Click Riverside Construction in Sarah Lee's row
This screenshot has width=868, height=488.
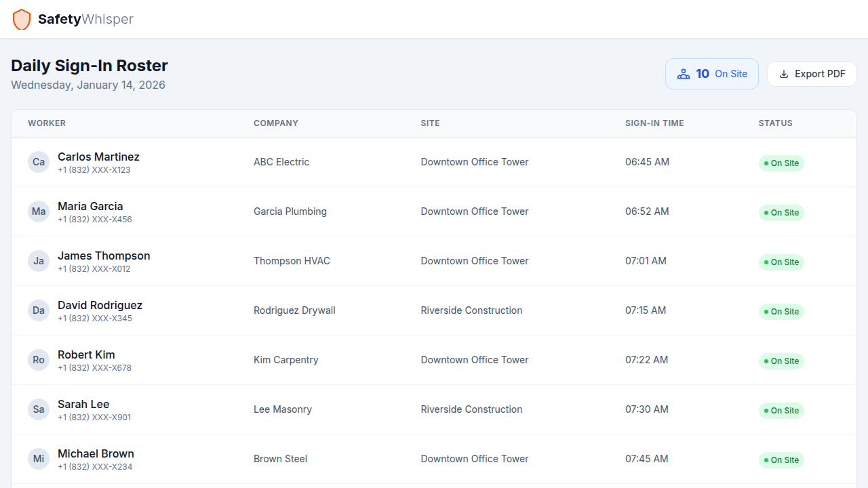(x=471, y=409)
